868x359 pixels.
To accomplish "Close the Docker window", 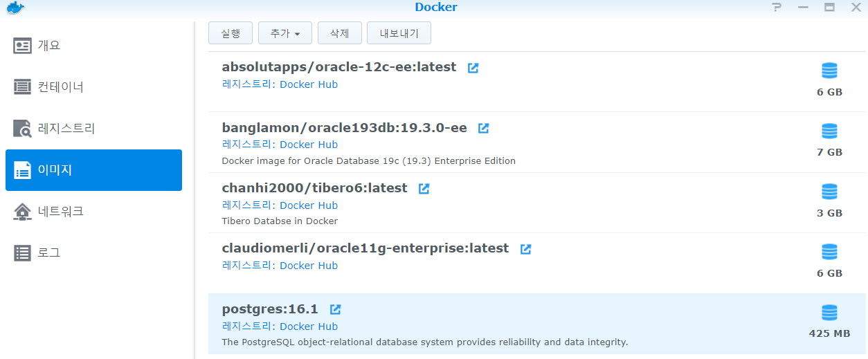I will tap(856, 8).
